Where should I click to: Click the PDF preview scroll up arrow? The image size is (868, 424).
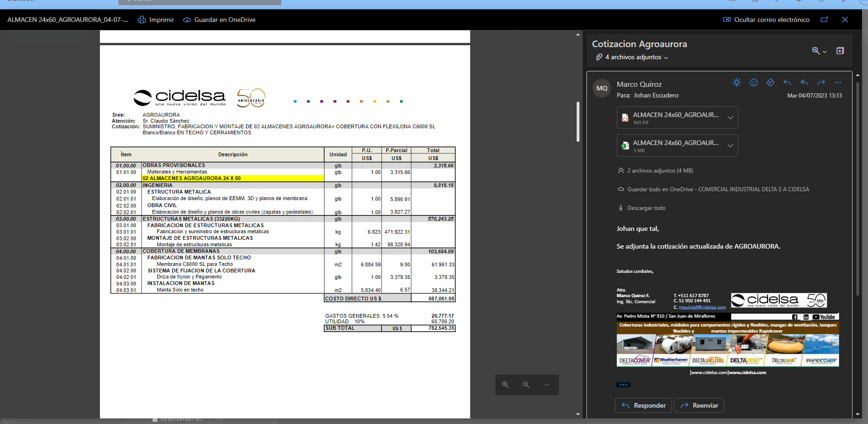[x=578, y=35]
